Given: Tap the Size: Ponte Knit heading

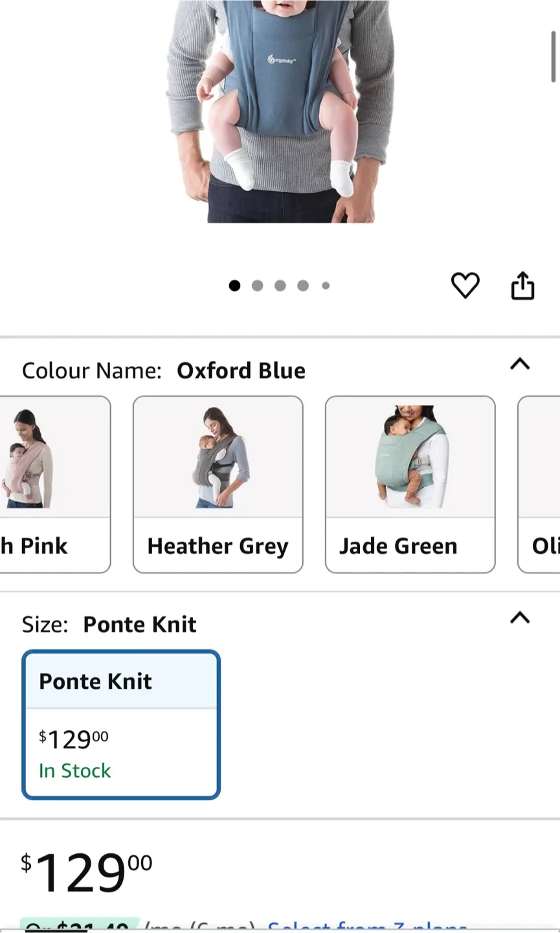Looking at the screenshot, I should [109, 625].
